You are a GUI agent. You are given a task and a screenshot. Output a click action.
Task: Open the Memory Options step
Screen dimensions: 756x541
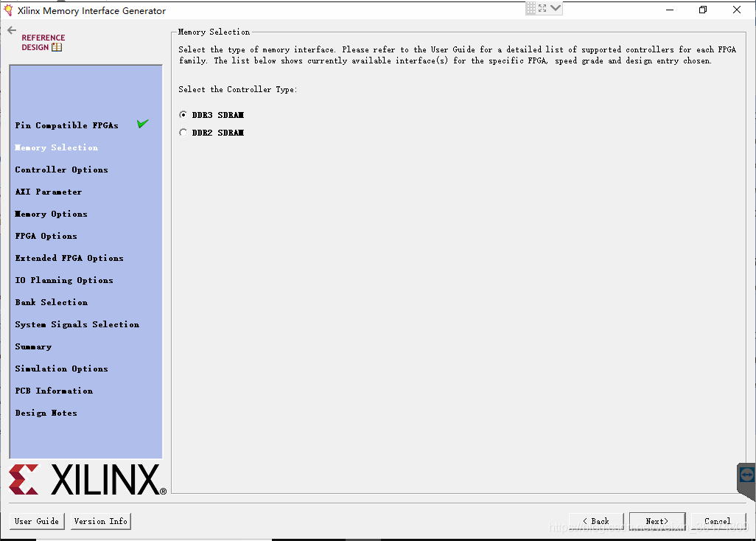[x=51, y=214]
